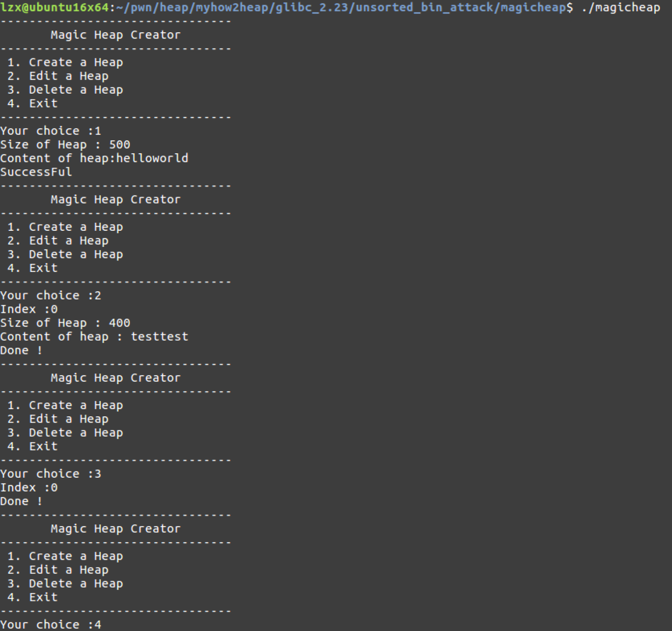Click the "Done !" message after testtest
This screenshot has width=672, height=631.
tap(21, 350)
